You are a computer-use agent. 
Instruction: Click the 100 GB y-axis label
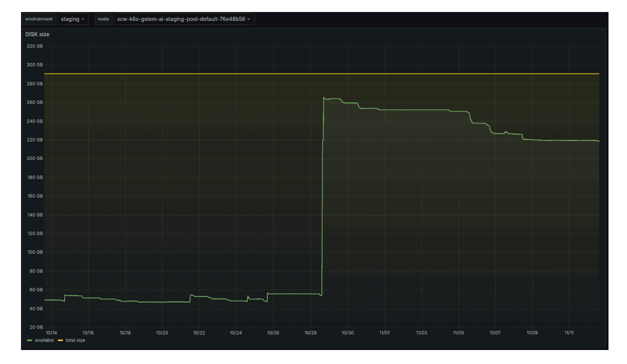[34, 252]
